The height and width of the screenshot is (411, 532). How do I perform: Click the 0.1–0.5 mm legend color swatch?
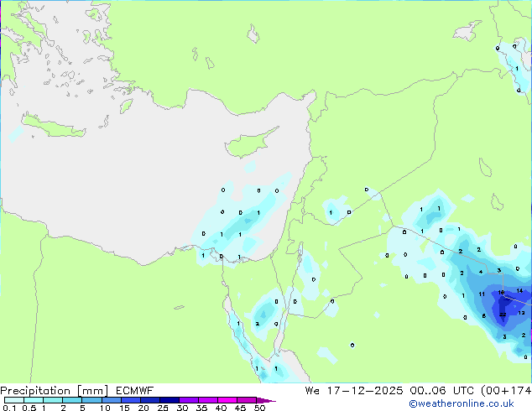[x=14, y=400]
